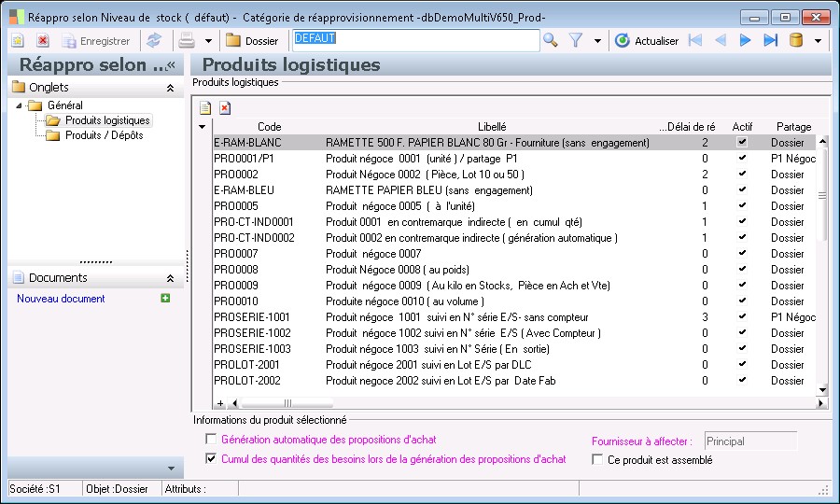The width and height of the screenshot is (840, 504).
Task: Open the filter dropdown arrow
Action: pyautogui.click(x=598, y=41)
